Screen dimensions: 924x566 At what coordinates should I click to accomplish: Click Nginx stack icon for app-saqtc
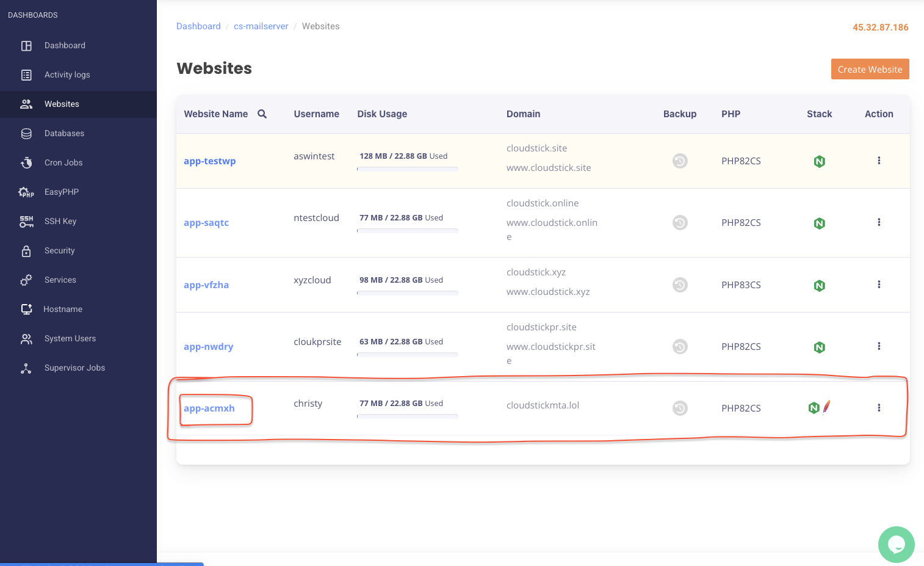point(819,223)
